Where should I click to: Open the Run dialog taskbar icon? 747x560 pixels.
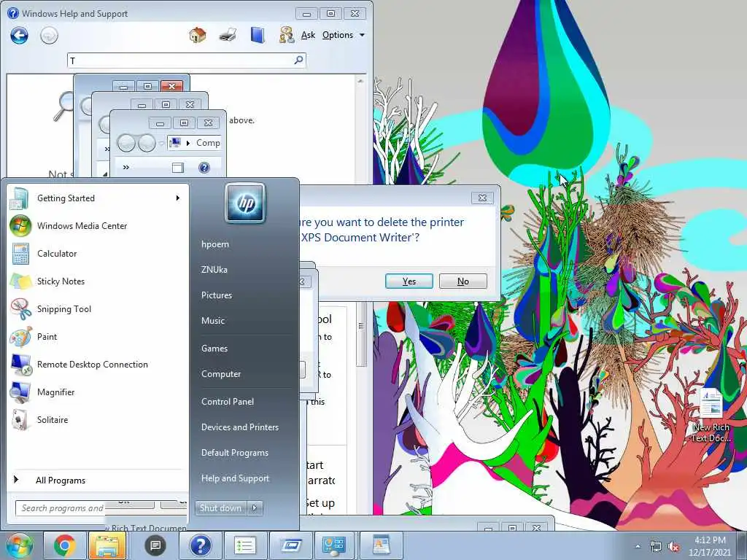click(290, 545)
